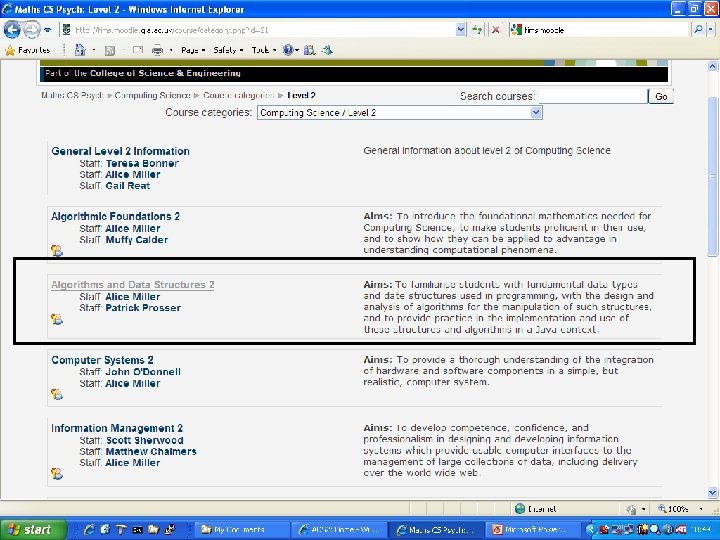Click the Print icon
The image size is (720, 540).
[x=157, y=50]
